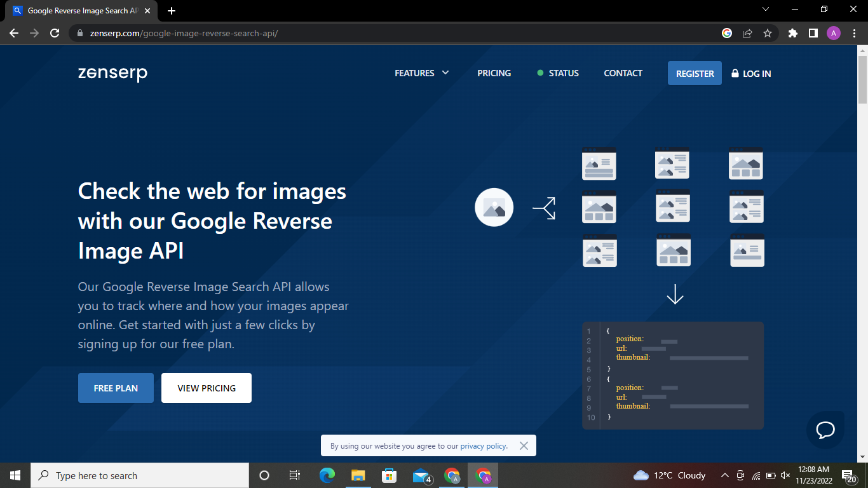Open Microsoft Edge from taskbar
Viewport: 868px width, 488px height.
[327, 475]
